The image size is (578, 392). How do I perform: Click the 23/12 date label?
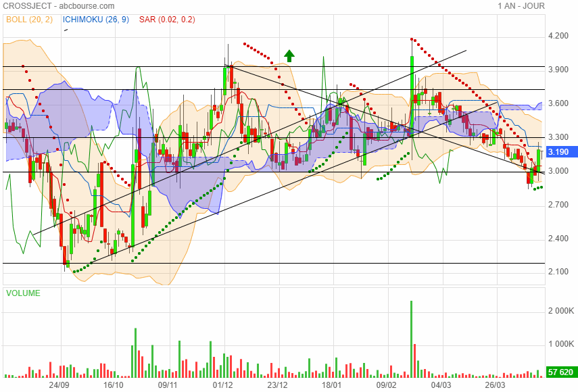pos(277,385)
